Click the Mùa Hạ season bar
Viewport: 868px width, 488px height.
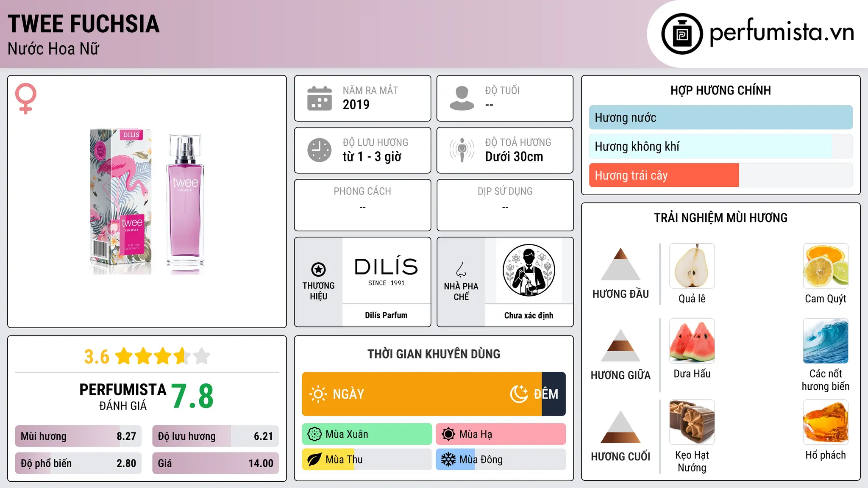[x=501, y=434]
